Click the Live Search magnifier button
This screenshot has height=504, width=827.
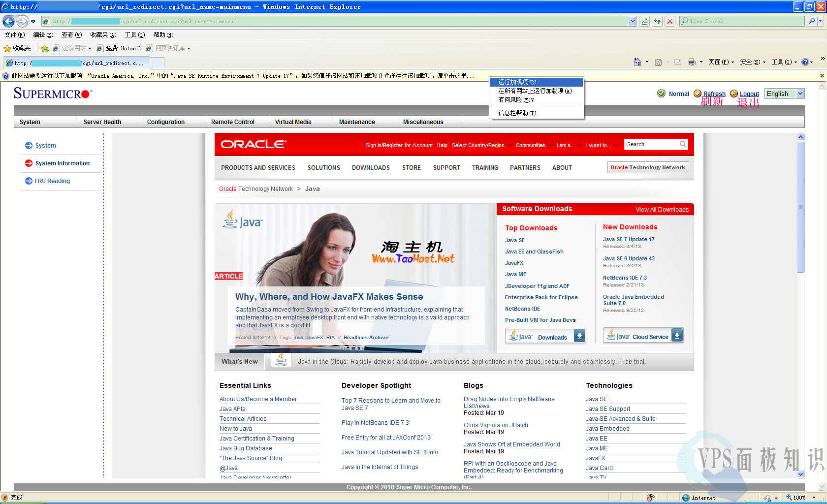click(x=812, y=21)
